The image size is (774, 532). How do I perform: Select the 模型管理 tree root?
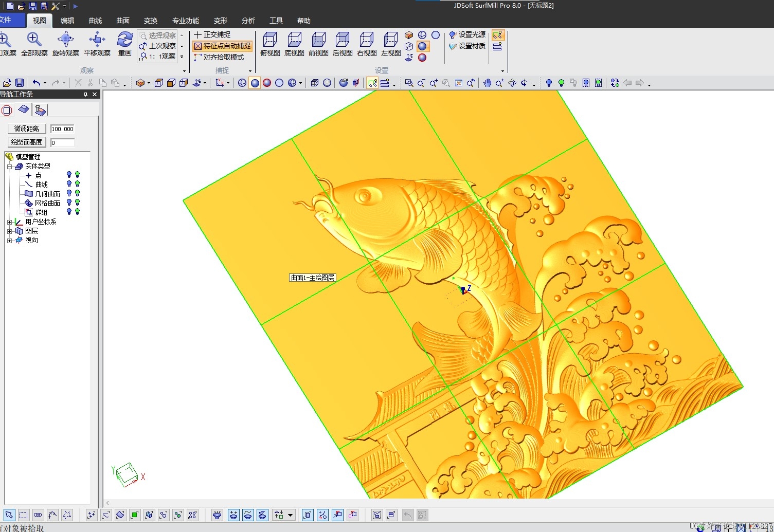[x=28, y=157]
